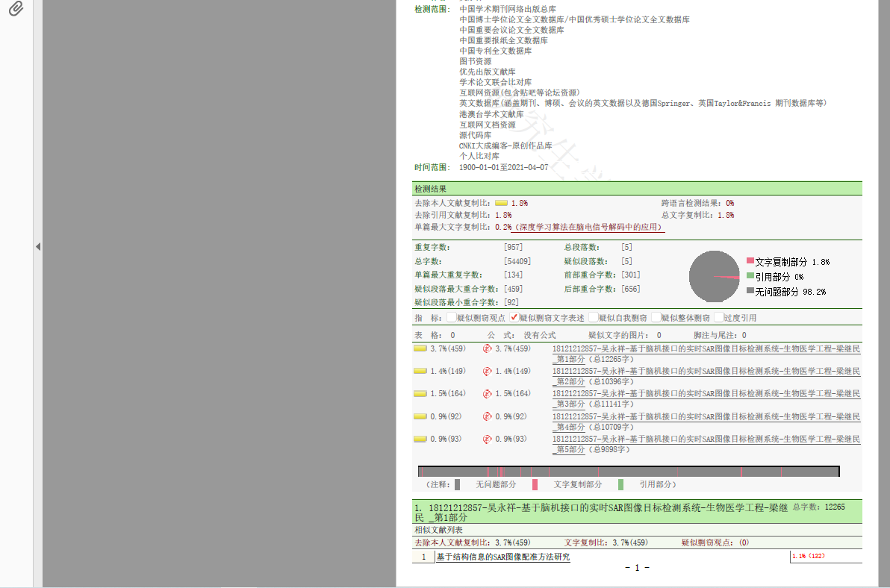Image resolution: width=890 pixels, height=588 pixels.
Task: Click the CNKI大成编客-原创作品库 line
Action: point(505,146)
